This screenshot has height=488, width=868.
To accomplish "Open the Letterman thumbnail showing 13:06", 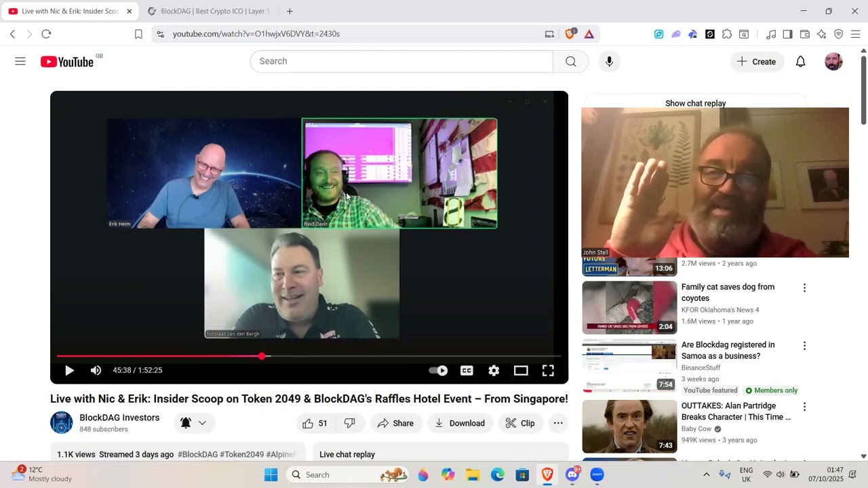I will tap(629, 267).
